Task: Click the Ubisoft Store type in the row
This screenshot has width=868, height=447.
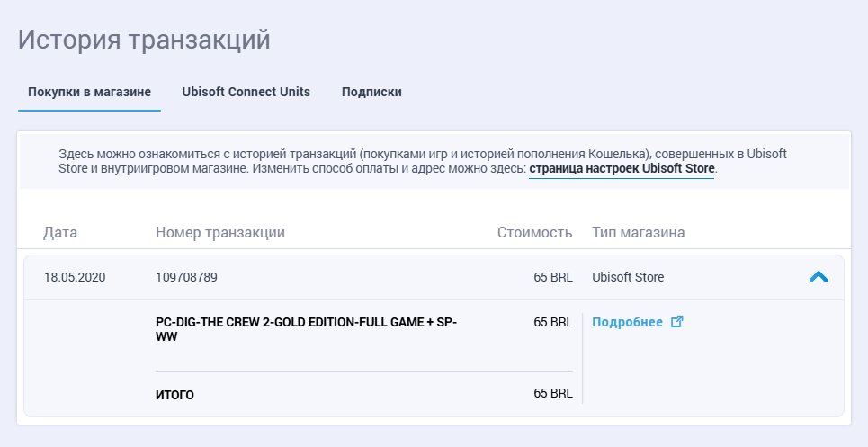Action: (628, 277)
